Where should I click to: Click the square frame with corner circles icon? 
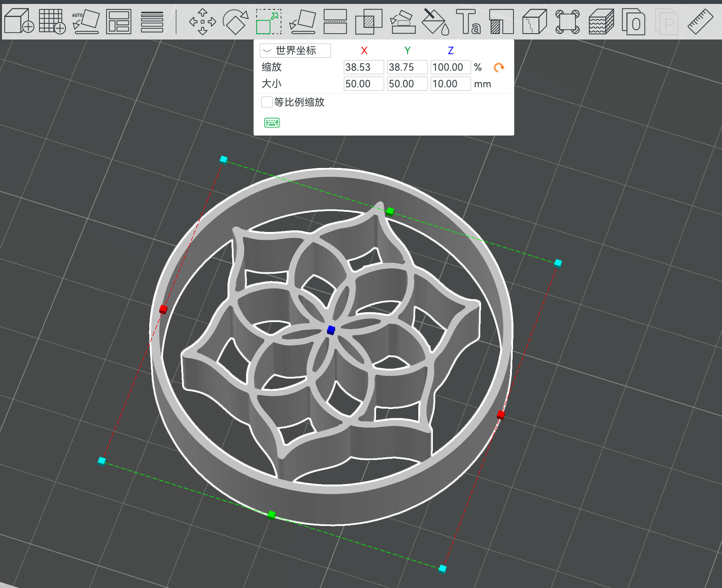point(568,22)
